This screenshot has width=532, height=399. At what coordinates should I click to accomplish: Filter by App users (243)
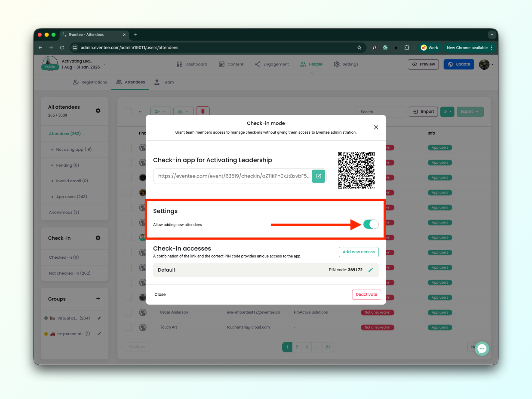click(71, 197)
